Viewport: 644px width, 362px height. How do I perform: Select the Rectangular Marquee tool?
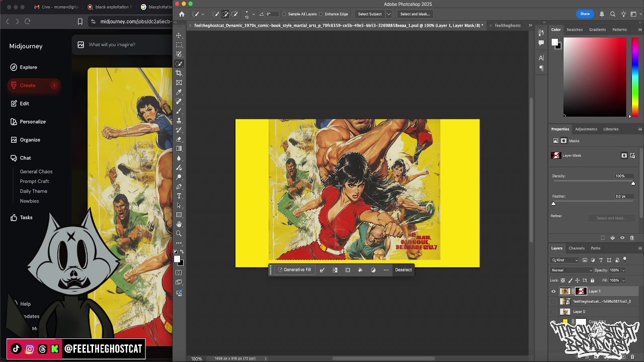tap(179, 45)
